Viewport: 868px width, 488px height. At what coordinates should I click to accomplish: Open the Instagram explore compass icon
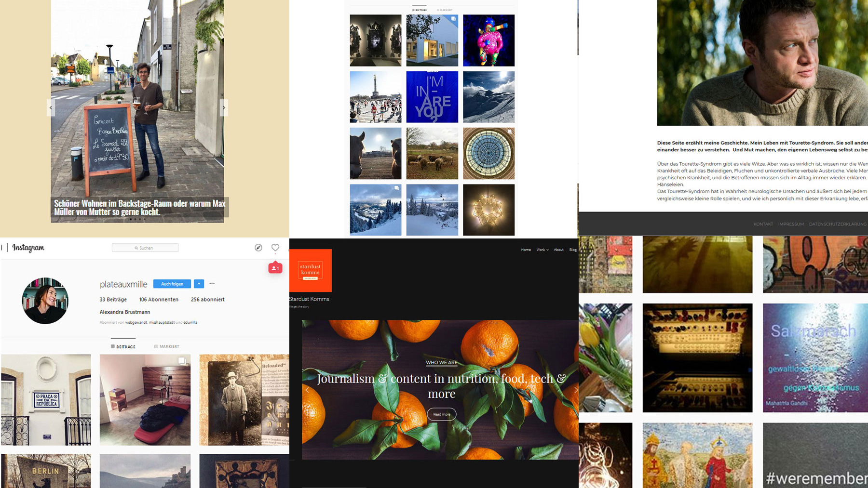click(x=258, y=248)
